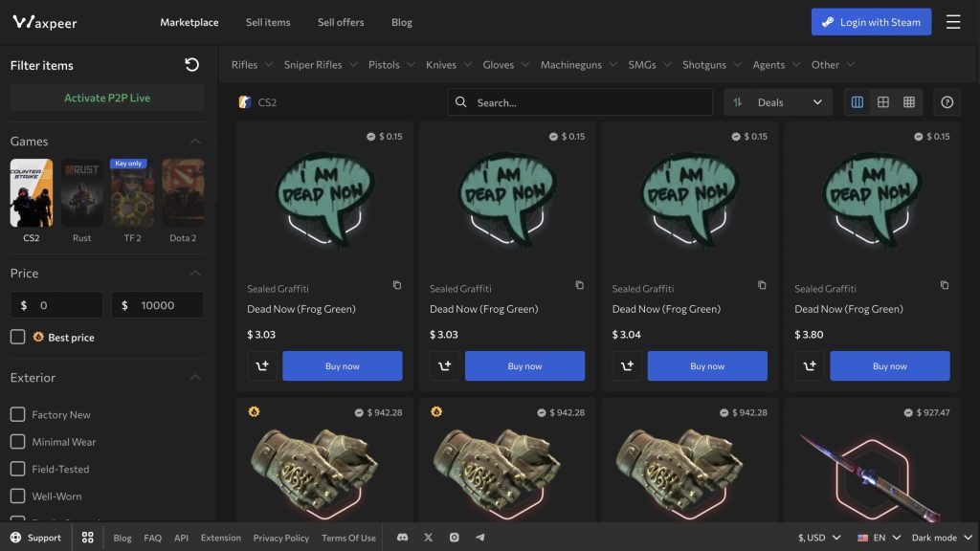Go to the Sell items tab
The height and width of the screenshot is (551, 980).
click(x=268, y=22)
